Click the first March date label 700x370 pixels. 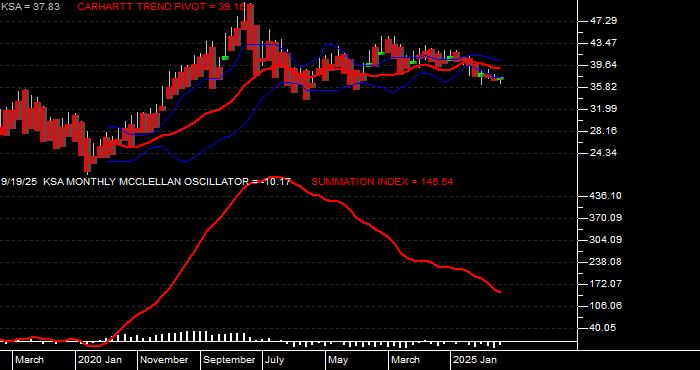[29, 360]
